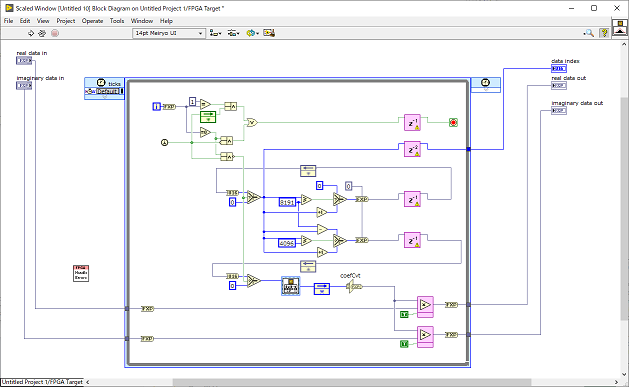
Task: Open the Clean Up Diagram tool
Action: coord(269,33)
